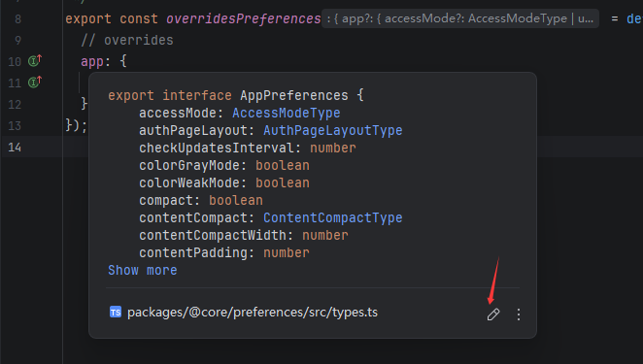Click 'authPageLayout' property in the popup
Viewport: 643px width, 364px height.
(193, 131)
